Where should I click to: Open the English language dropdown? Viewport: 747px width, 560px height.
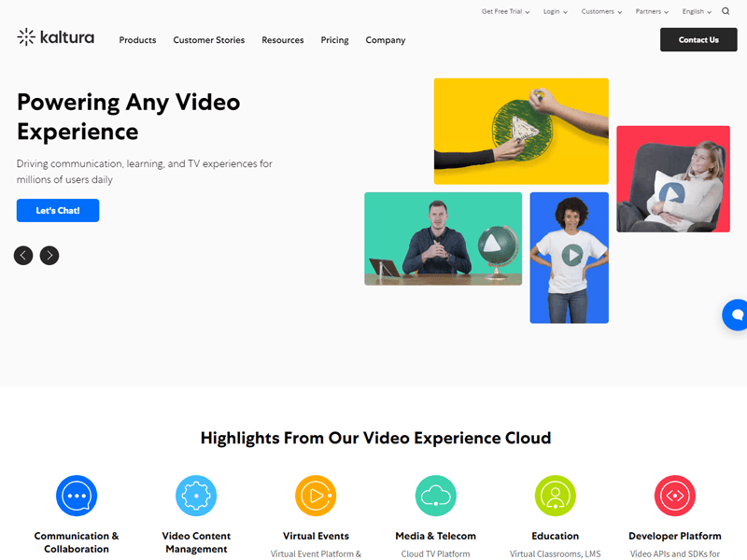click(x=697, y=11)
